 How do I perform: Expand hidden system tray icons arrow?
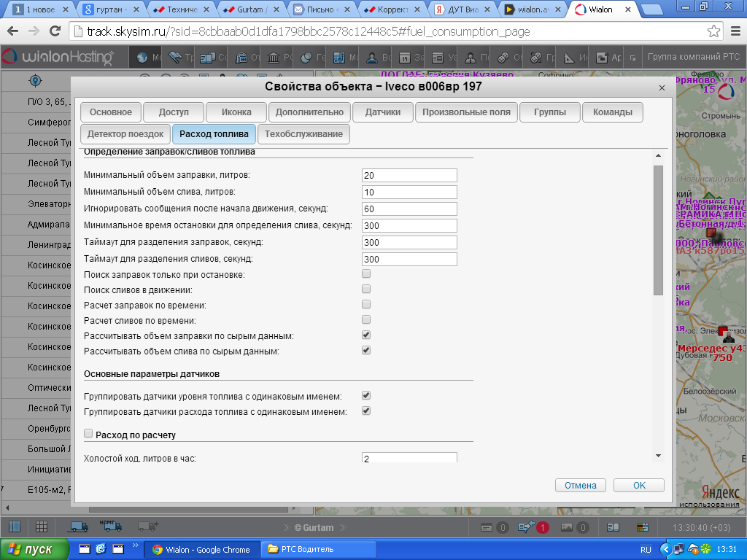pos(665,549)
